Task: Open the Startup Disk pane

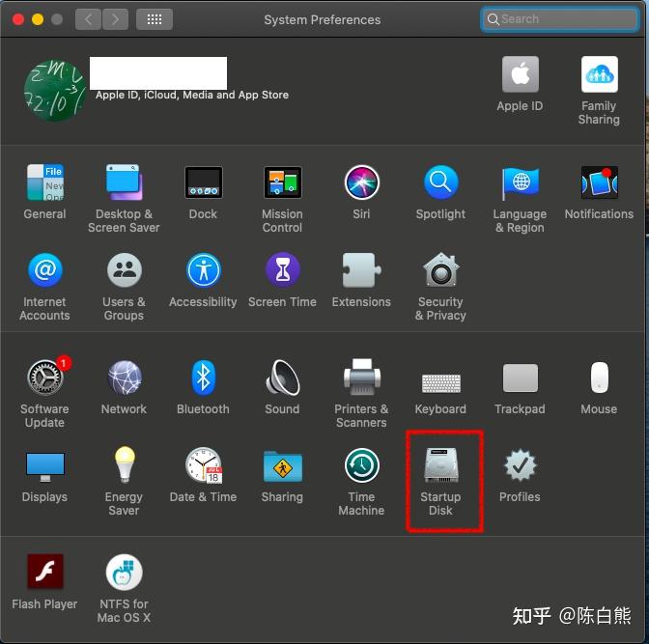Action: (x=440, y=465)
